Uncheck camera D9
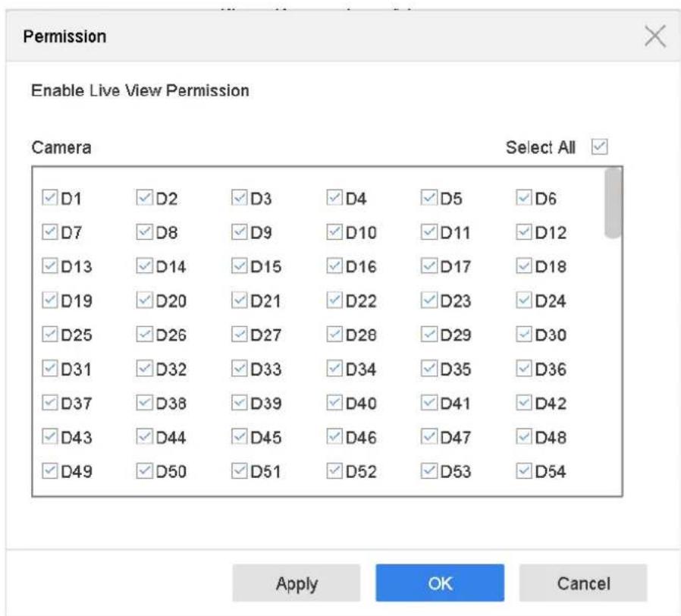Image resolution: width=681 pixels, height=616 pixels. pyautogui.click(x=240, y=232)
